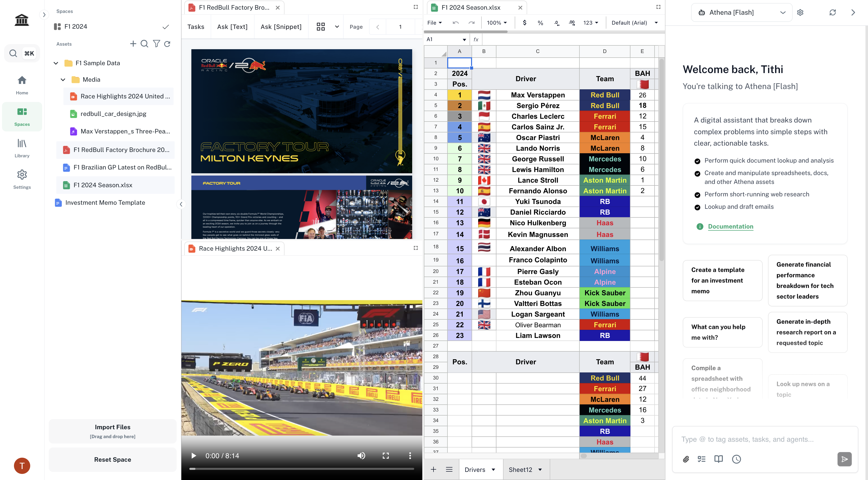Open the chat history clock icon
The width and height of the screenshot is (868, 480).
(736, 459)
